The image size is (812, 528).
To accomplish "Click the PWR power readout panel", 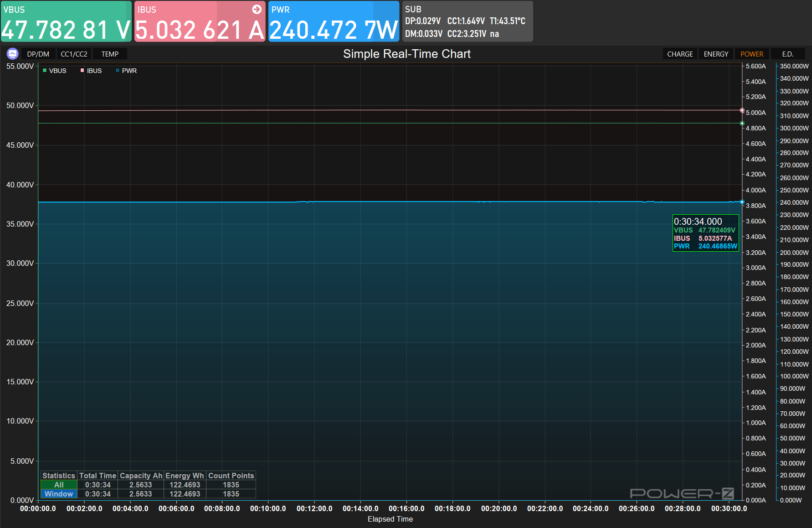I will [x=334, y=21].
